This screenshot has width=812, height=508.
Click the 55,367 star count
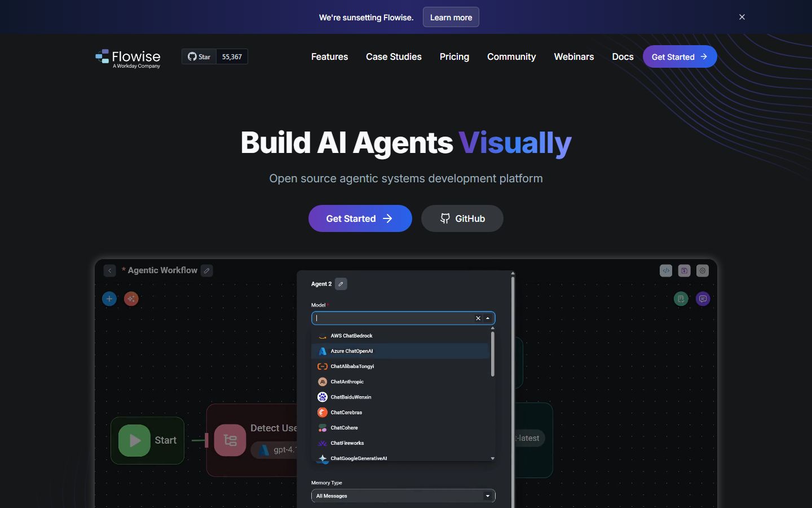(x=232, y=56)
